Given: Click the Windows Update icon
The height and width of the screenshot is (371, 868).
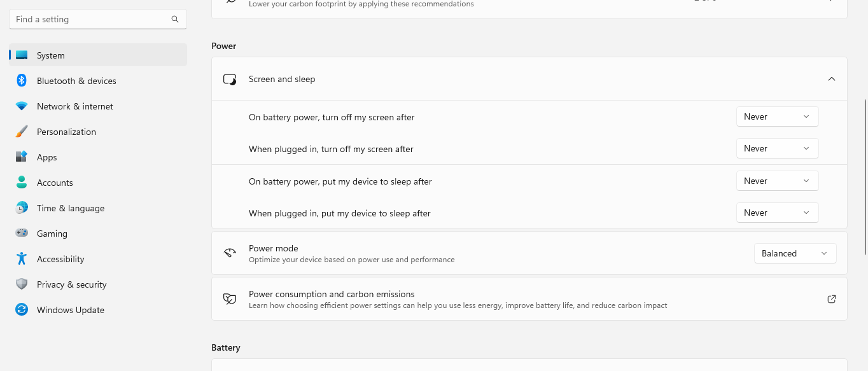Looking at the screenshot, I should (22, 309).
